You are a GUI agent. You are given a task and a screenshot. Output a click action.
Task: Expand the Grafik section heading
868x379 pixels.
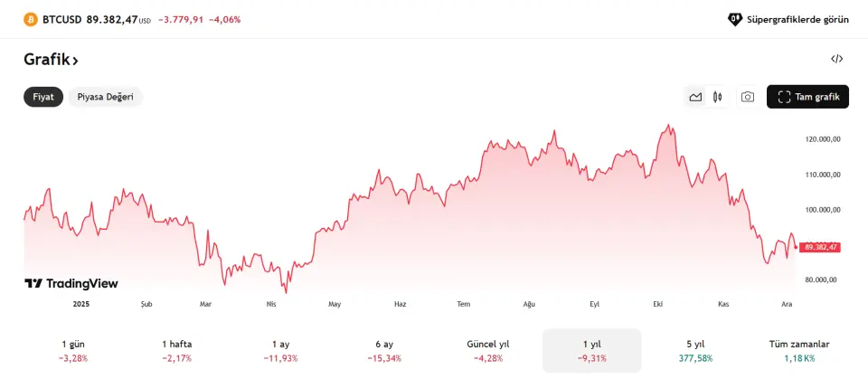[52, 60]
